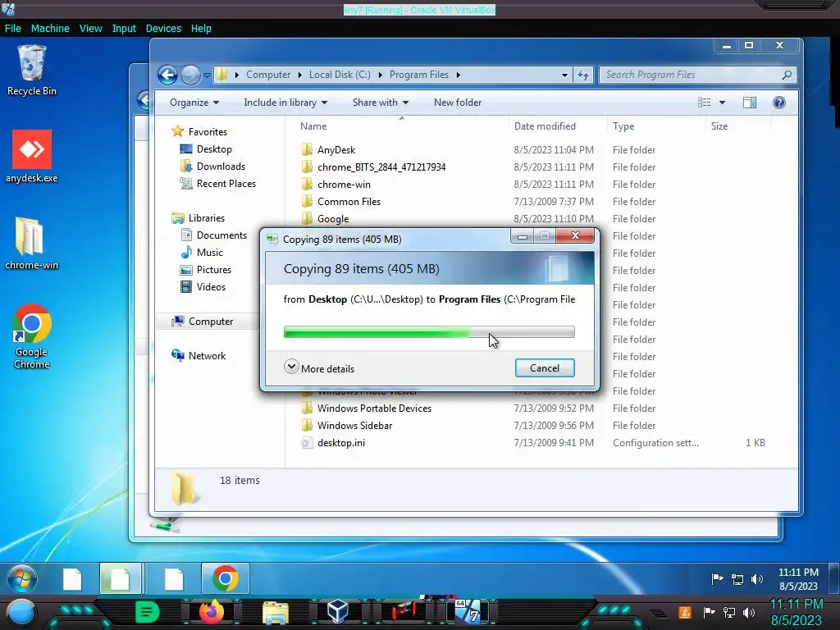Viewport: 840px width, 630px height.
Task: Change view using the view icon
Action: click(x=705, y=103)
